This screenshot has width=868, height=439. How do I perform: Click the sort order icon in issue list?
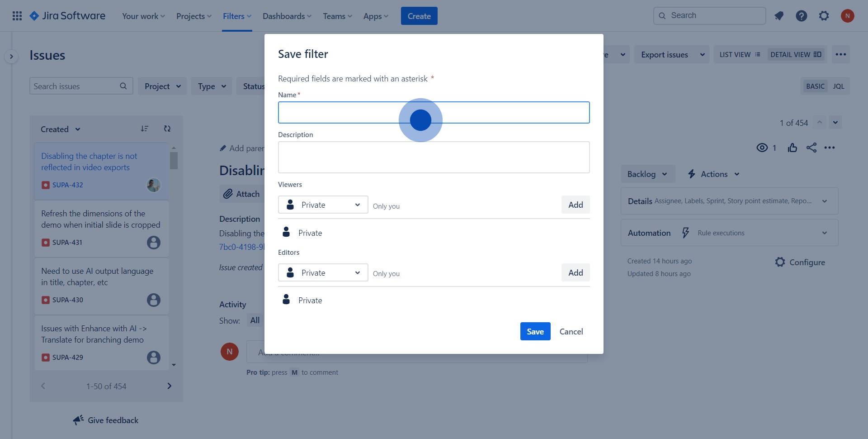pos(145,129)
